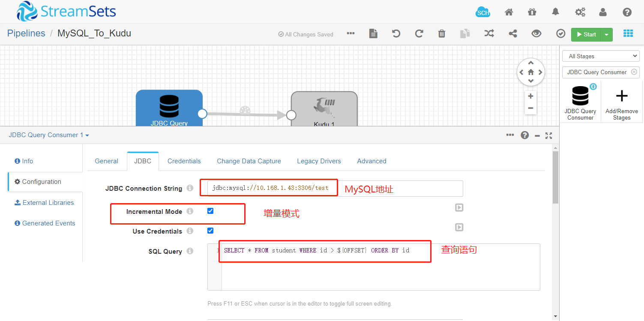The width and height of the screenshot is (644, 321).
Task: Show info for Incremental Mode
Action: pyautogui.click(x=190, y=211)
